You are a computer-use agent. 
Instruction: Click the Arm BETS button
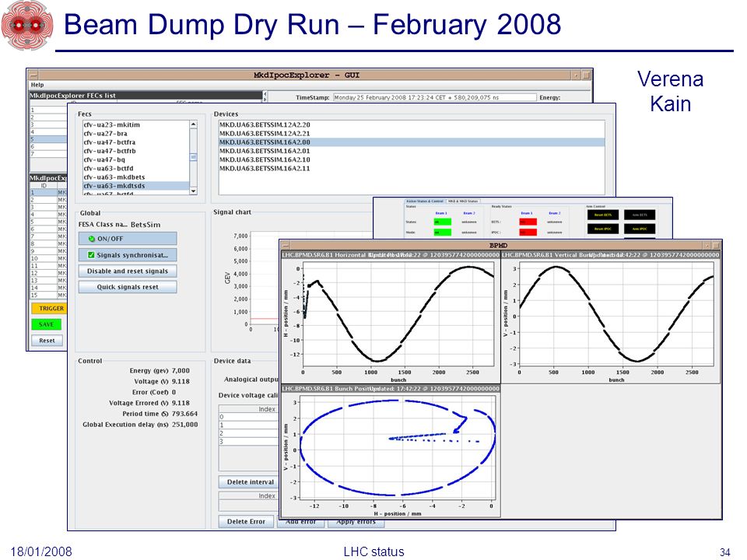(x=640, y=215)
